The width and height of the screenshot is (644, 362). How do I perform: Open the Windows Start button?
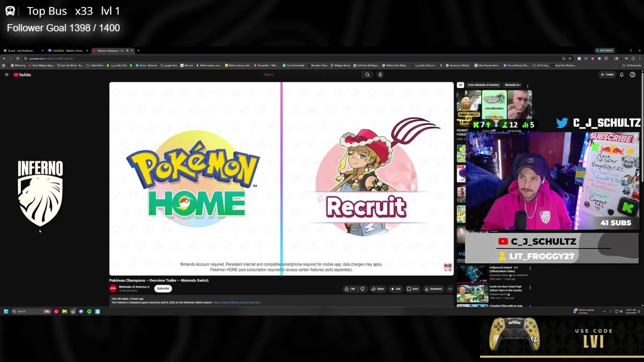pos(6,312)
